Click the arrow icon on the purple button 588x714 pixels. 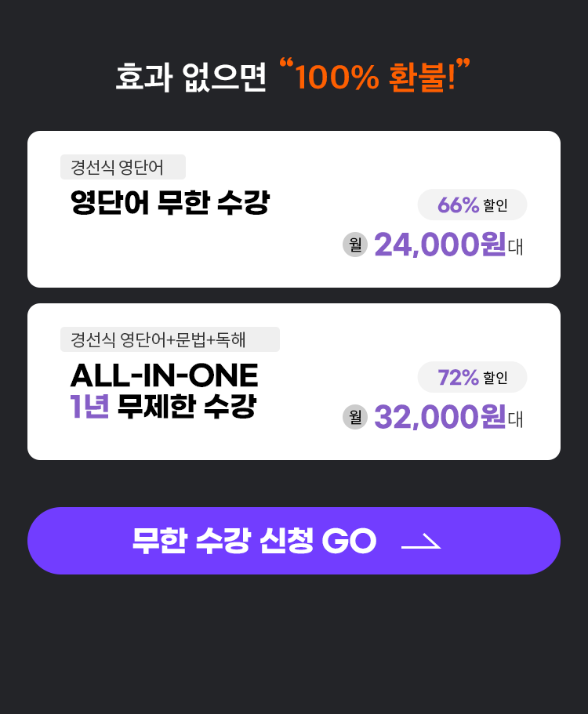click(421, 542)
